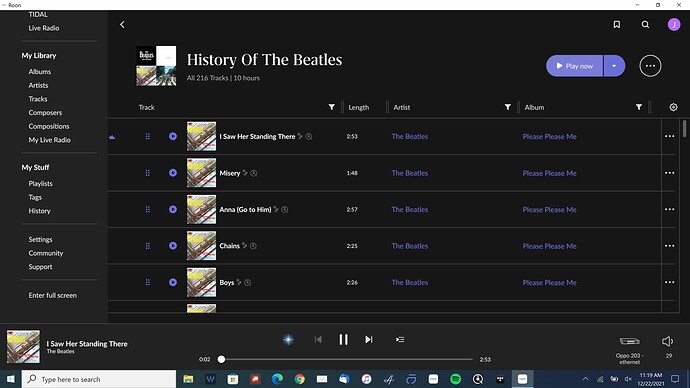
Task: Play the Anna (Go to Him) track
Action: [173, 209]
